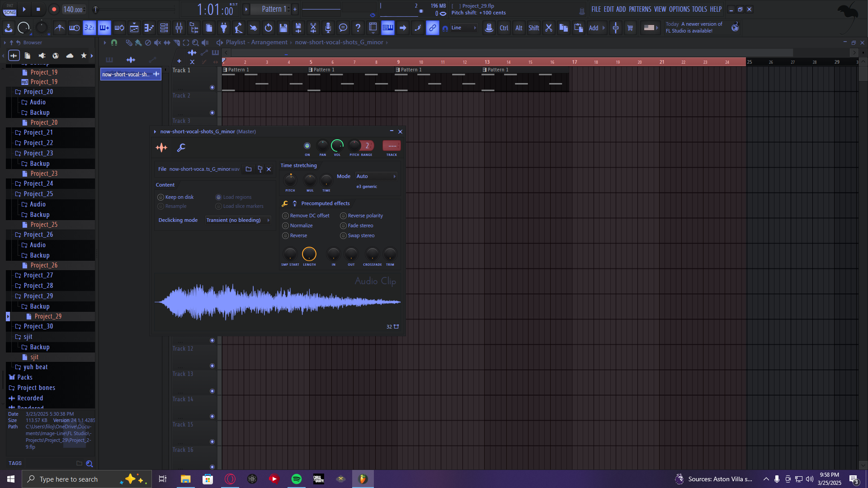
Task: Click the TRACK mixer routing button
Action: (392, 145)
